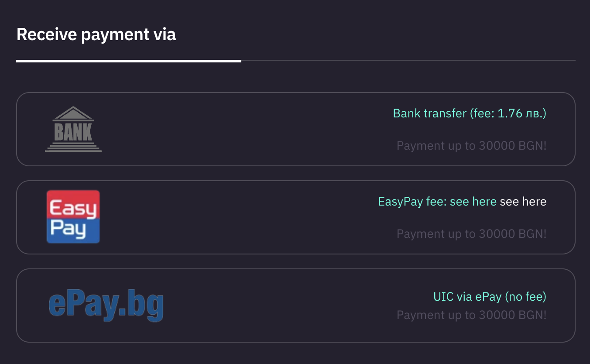Select the Bank transfer payment card

click(x=262, y=129)
